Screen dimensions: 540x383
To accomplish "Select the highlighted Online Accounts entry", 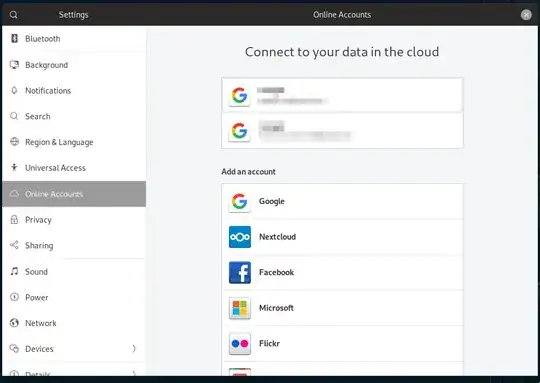I will point(74,194).
